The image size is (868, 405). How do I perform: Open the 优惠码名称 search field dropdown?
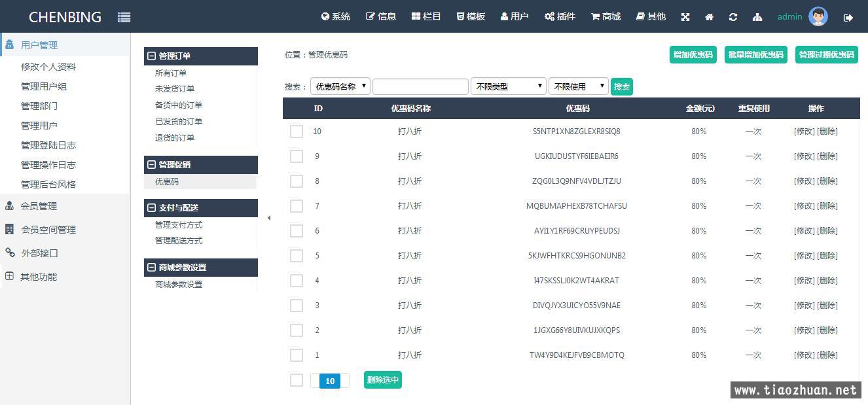pyautogui.click(x=340, y=86)
